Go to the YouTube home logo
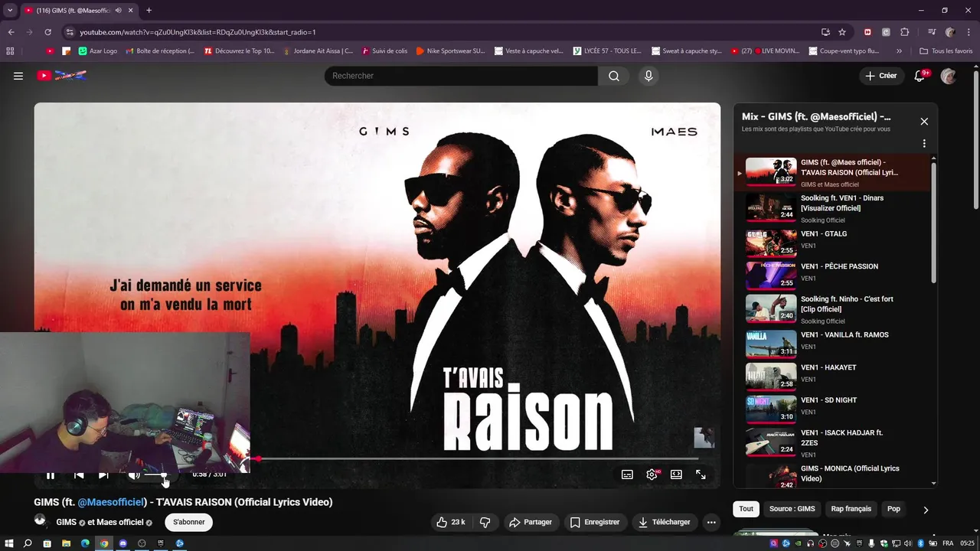The width and height of the screenshot is (980, 551). click(62, 76)
